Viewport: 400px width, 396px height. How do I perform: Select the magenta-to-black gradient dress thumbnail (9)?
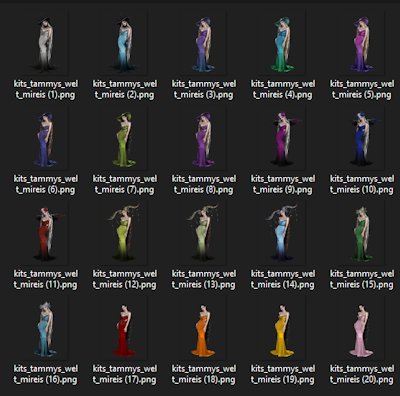click(x=283, y=138)
